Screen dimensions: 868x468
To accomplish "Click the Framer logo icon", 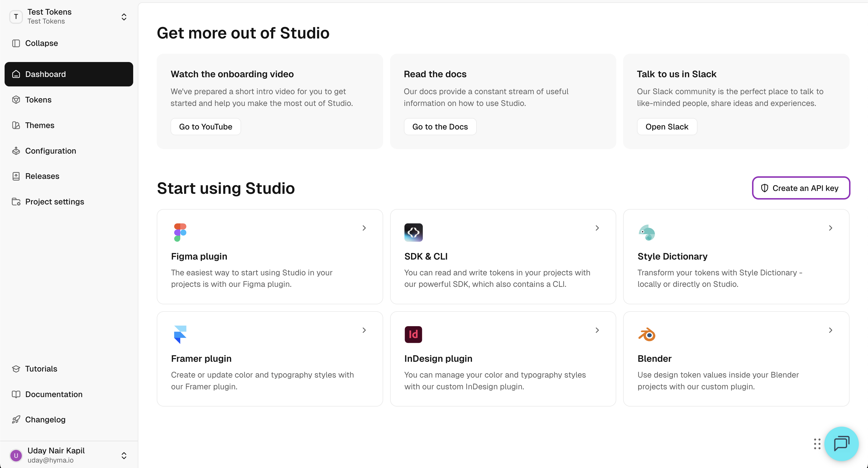I will pos(180,334).
